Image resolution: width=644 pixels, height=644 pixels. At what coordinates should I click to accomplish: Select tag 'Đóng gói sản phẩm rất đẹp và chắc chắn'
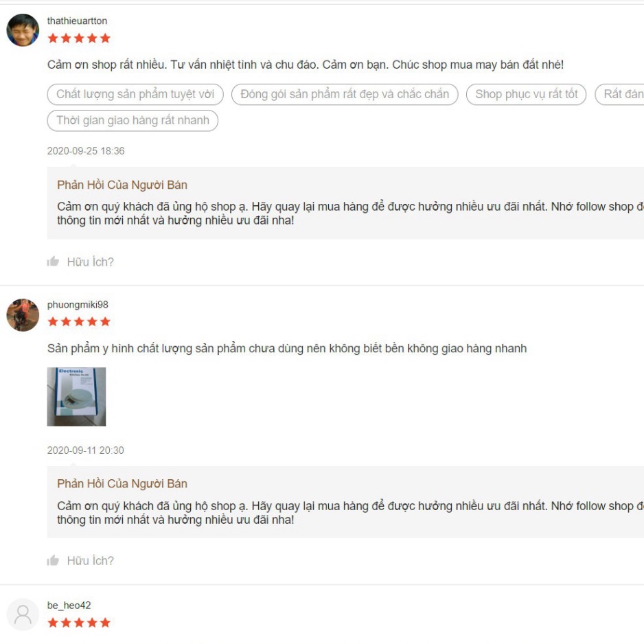[345, 95]
